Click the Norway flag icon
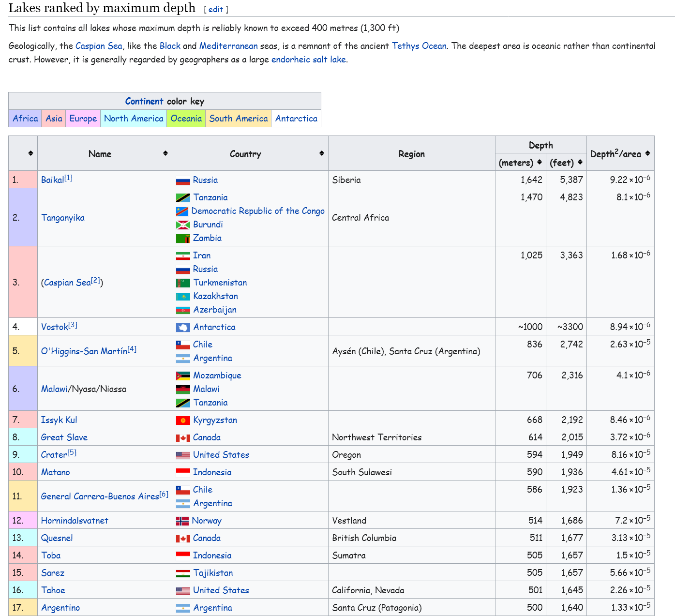The width and height of the screenshot is (675, 616). [x=182, y=521]
